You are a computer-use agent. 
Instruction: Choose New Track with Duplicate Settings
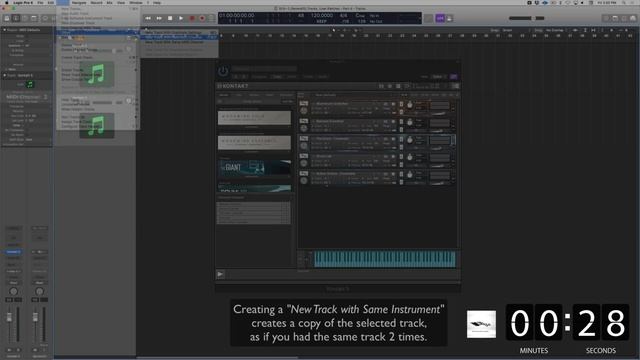pos(179,32)
